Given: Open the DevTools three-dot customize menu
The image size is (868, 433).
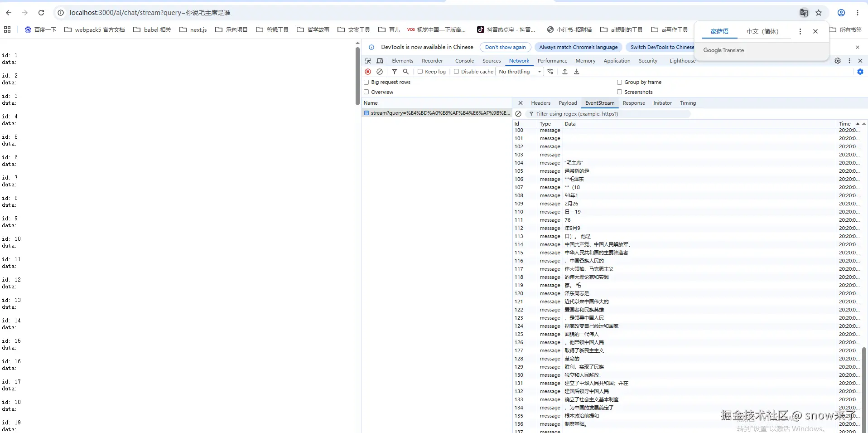Looking at the screenshot, I should point(849,61).
